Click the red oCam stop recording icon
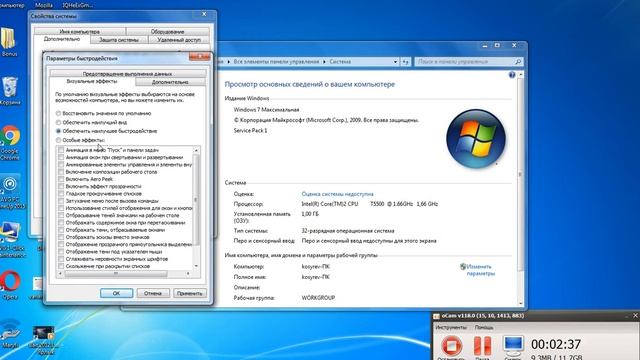Screen dimensions: 640x360 click(x=451, y=346)
